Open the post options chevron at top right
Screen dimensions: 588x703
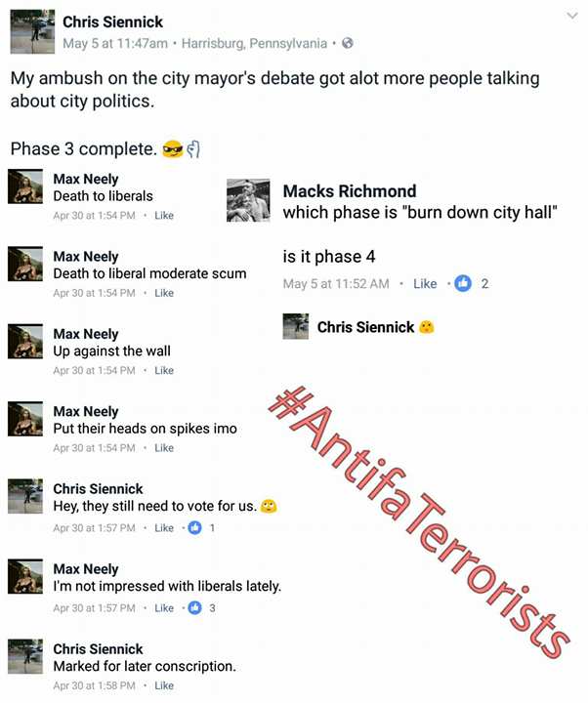(571, 17)
